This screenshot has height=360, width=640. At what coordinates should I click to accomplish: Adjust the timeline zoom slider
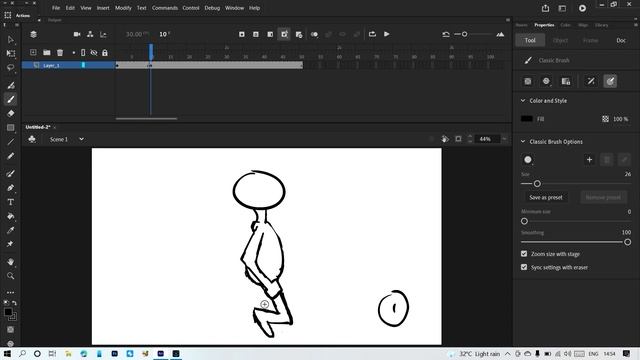point(464,34)
